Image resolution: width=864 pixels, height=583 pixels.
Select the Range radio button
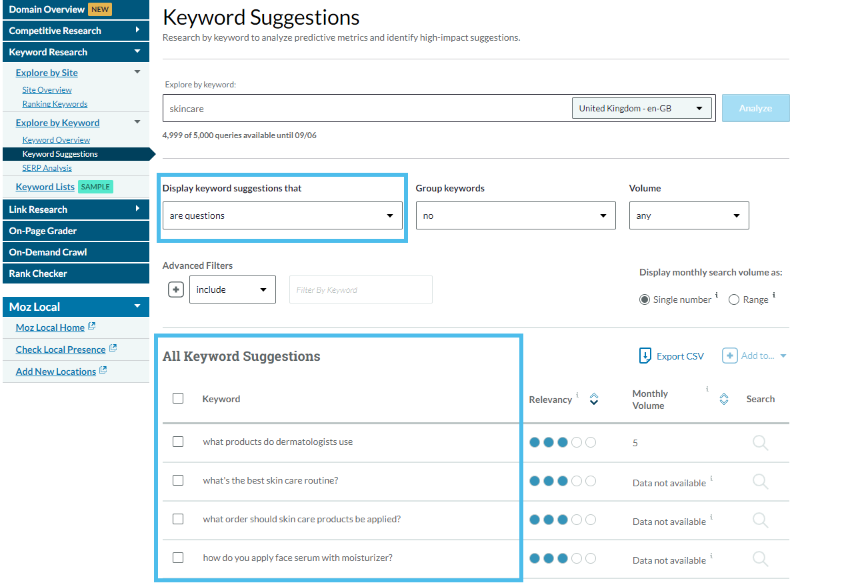coord(734,299)
